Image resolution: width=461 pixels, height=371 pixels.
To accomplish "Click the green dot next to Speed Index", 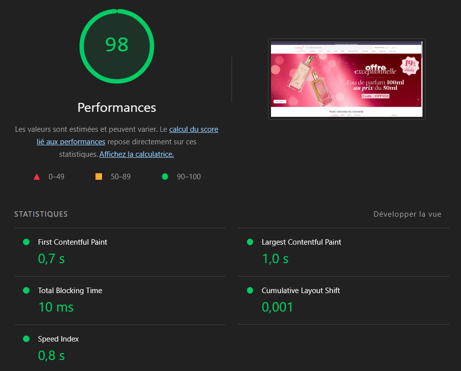I will pos(26,339).
